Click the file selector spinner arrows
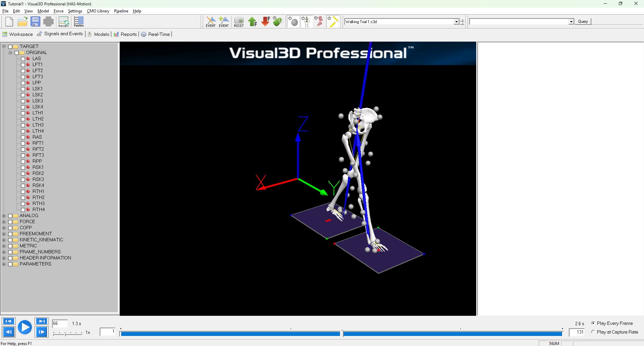The height and width of the screenshot is (346, 644). [x=462, y=22]
